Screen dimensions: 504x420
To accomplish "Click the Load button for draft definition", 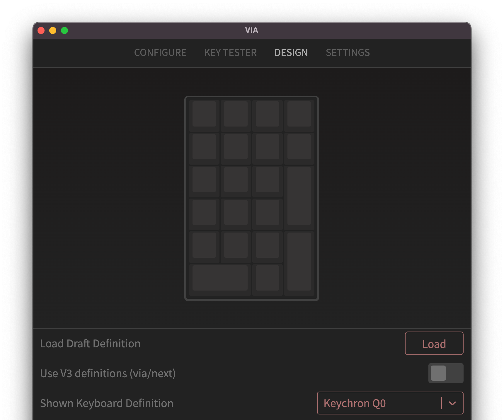I will (x=434, y=343).
